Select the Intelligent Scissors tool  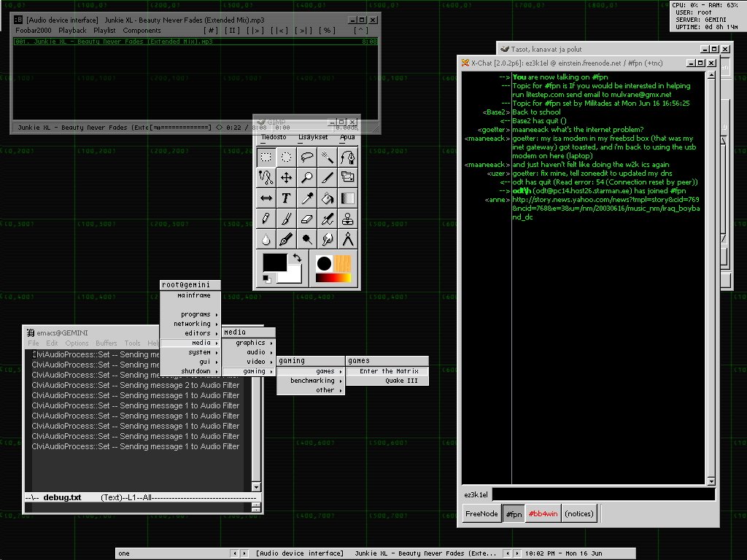pos(266,178)
